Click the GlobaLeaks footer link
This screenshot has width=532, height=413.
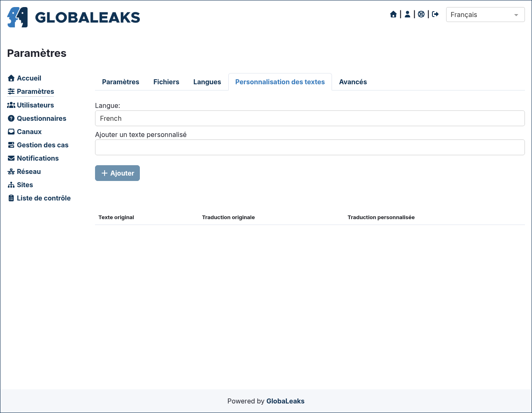[x=286, y=401]
